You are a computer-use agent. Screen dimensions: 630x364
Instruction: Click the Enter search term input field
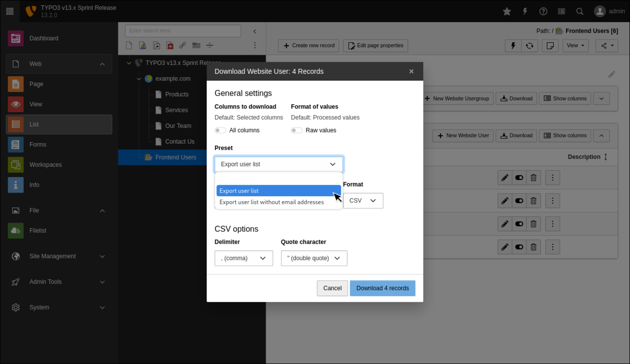click(x=182, y=31)
